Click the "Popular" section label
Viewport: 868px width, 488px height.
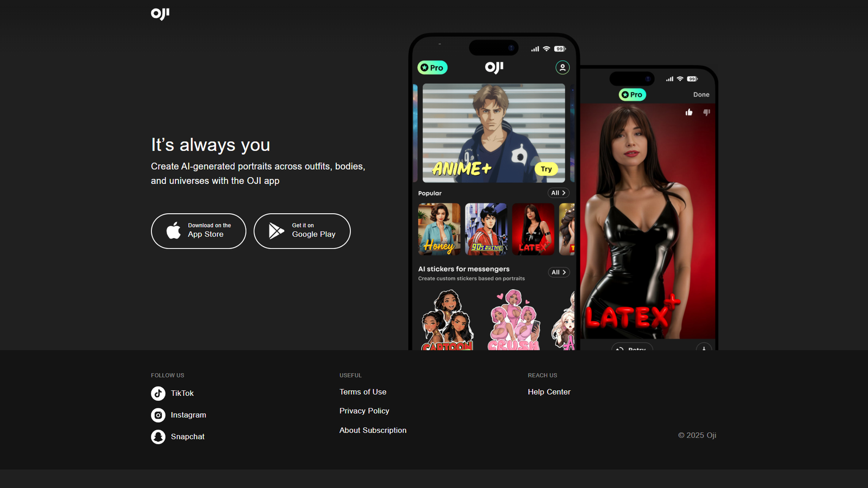click(x=430, y=194)
